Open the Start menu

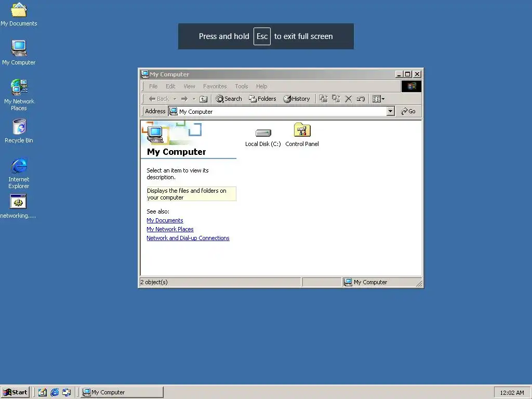(15, 392)
